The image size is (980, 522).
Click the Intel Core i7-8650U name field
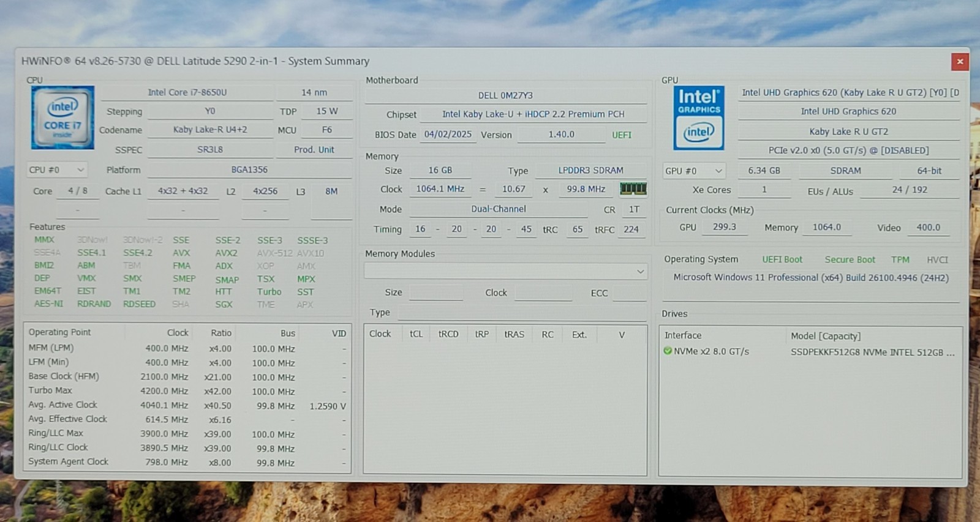click(x=187, y=92)
